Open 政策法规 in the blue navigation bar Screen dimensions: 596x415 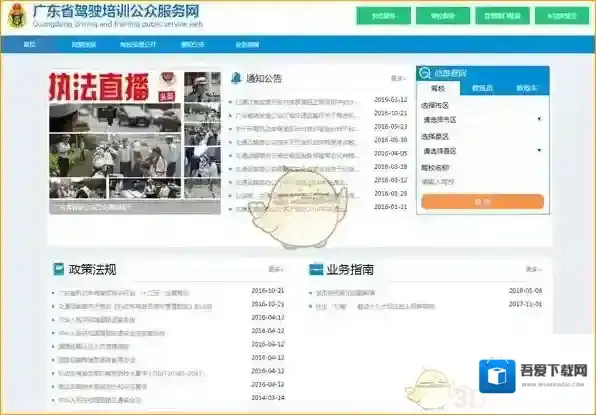pos(84,44)
